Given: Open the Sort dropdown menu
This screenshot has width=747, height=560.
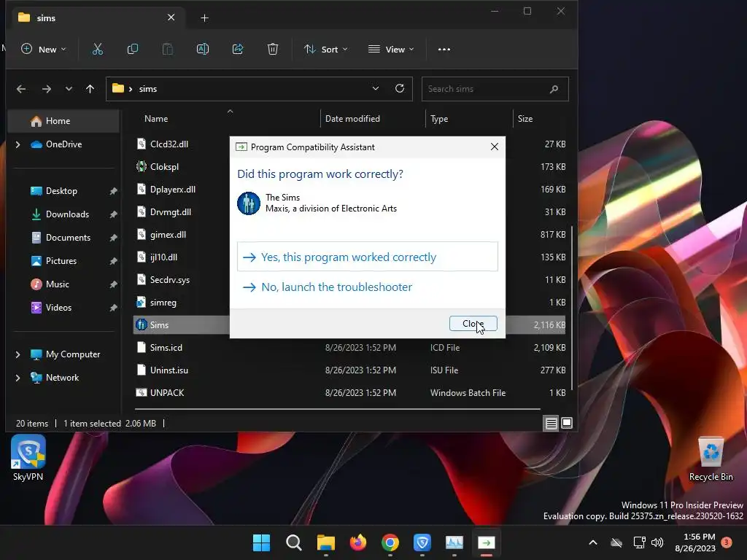Looking at the screenshot, I should (326, 49).
